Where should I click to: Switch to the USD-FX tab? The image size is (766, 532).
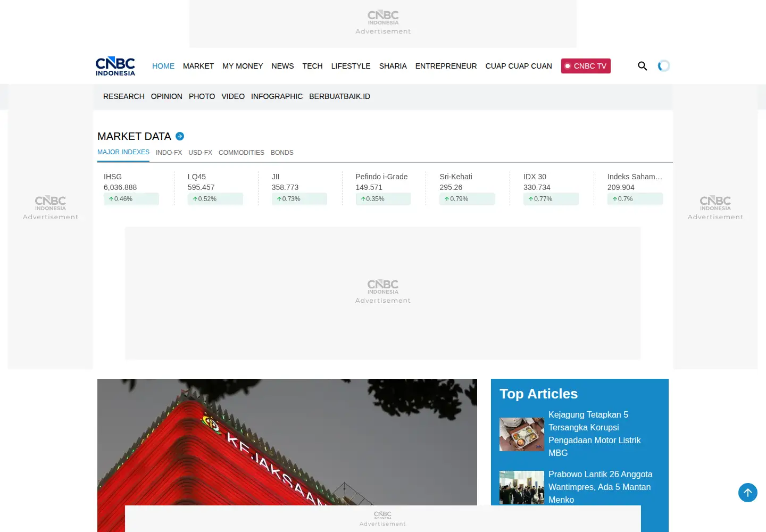tap(200, 153)
